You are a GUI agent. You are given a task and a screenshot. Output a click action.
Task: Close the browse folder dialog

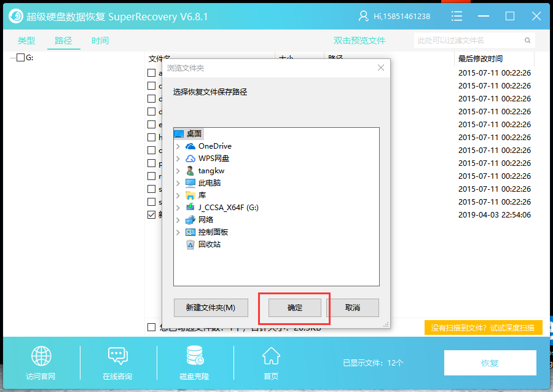(381, 68)
